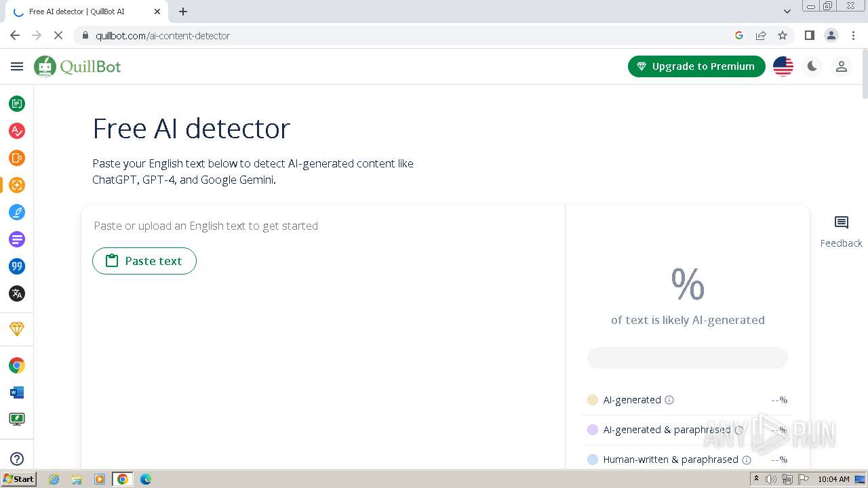Open Chrome profile avatar
This screenshot has height=488, width=868.
point(831,35)
